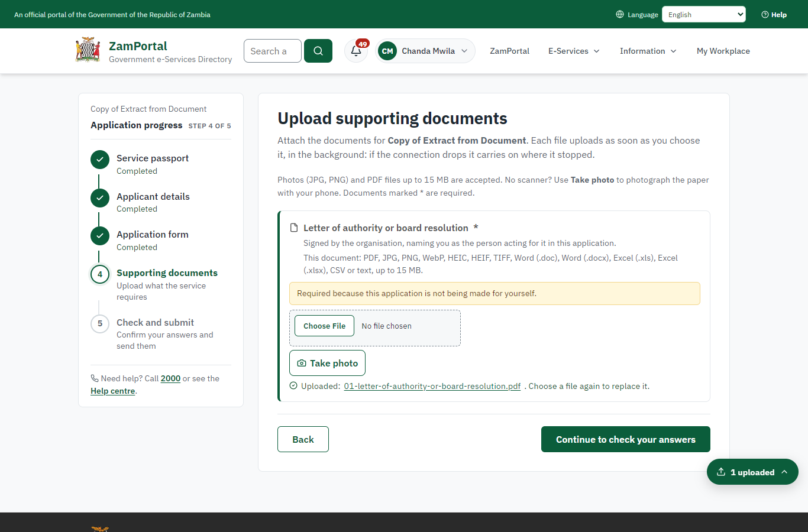This screenshot has height=532, width=808.
Task: Click the Take photo button
Action: pyautogui.click(x=327, y=363)
